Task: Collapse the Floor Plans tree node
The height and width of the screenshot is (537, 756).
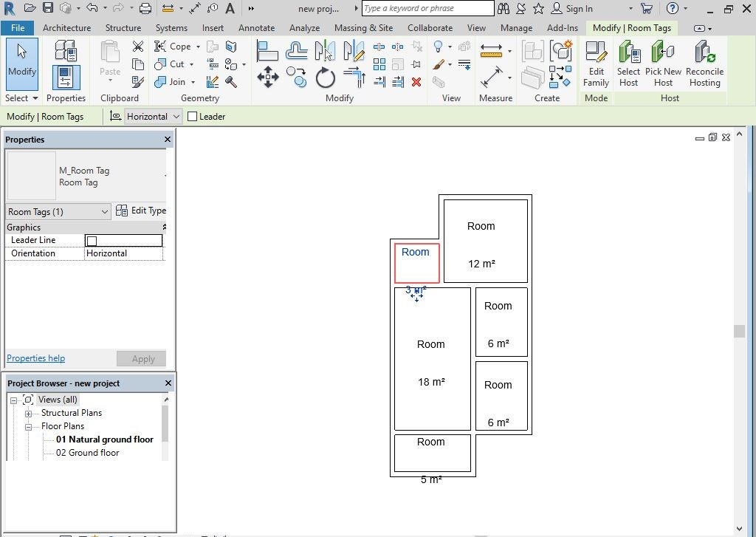Action: click(x=29, y=426)
